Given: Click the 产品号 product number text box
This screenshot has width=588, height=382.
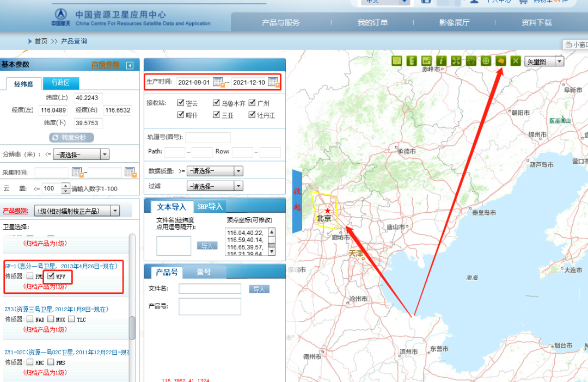Looking at the screenshot, I should pos(210,307).
